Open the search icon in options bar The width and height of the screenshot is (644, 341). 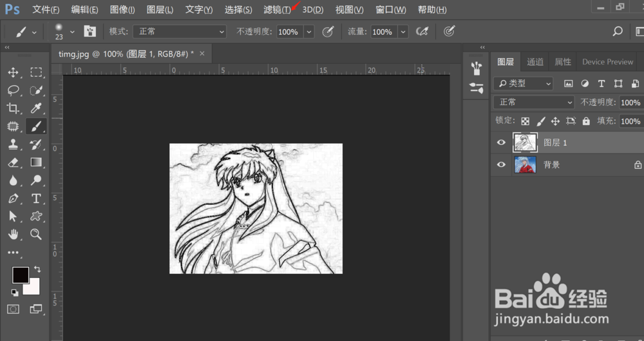[x=618, y=31]
